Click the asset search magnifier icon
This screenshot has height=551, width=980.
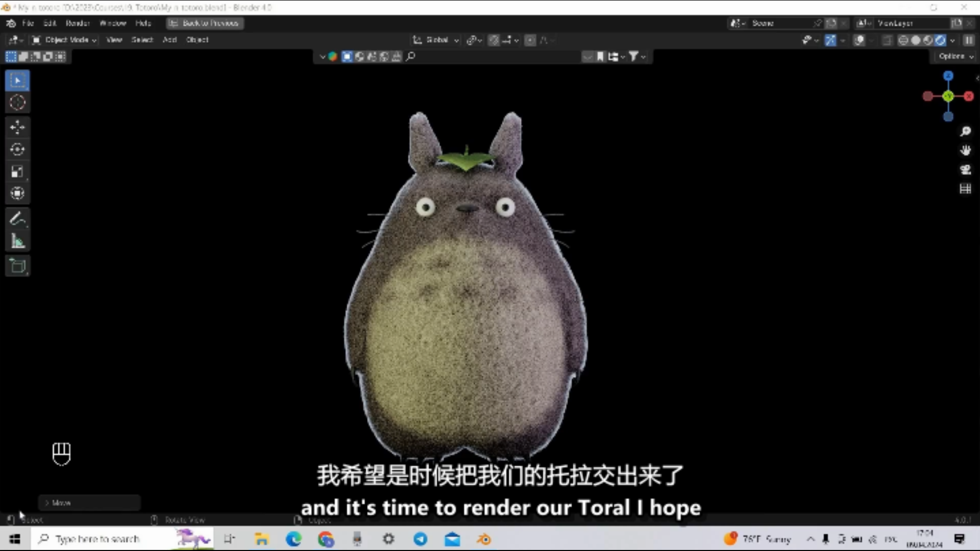[x=411, y=57]
